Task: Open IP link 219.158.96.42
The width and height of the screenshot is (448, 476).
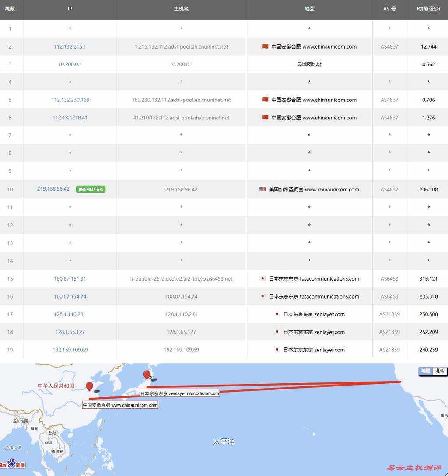Action: tap(53, 189)
